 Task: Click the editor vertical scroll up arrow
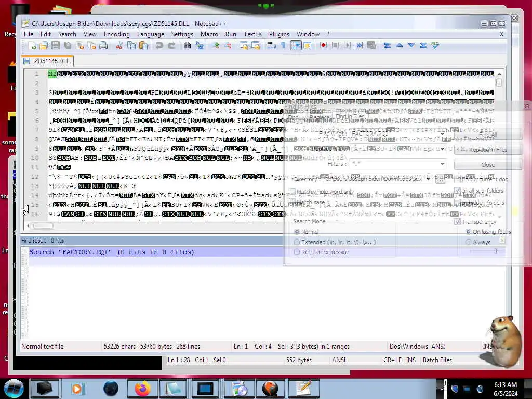[x=499, y=74]
